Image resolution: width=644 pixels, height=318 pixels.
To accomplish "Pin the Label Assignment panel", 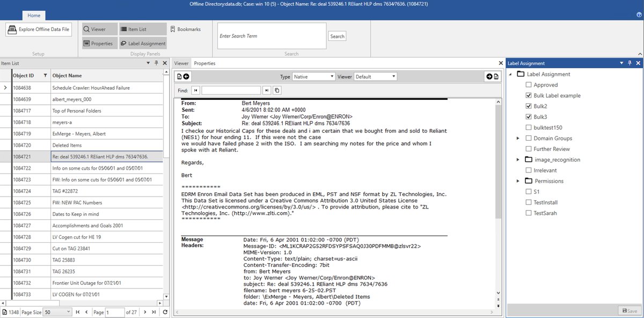I will (630, 63).
